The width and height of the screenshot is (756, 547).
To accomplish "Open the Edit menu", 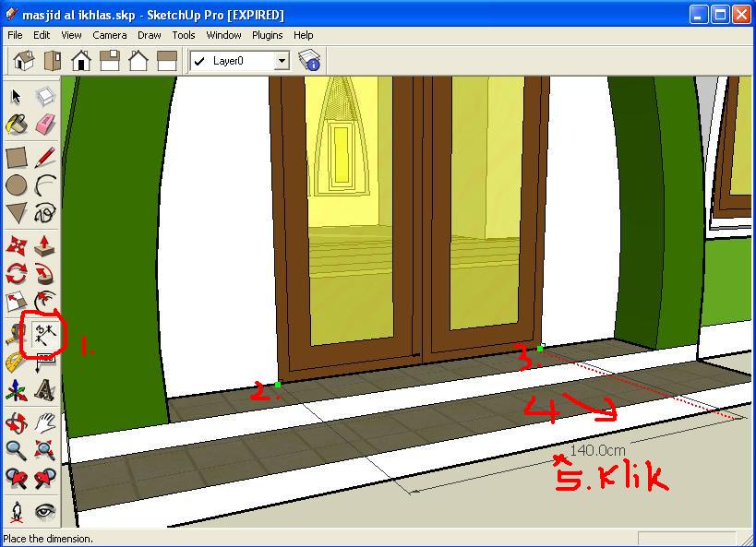I will [42, 35].
